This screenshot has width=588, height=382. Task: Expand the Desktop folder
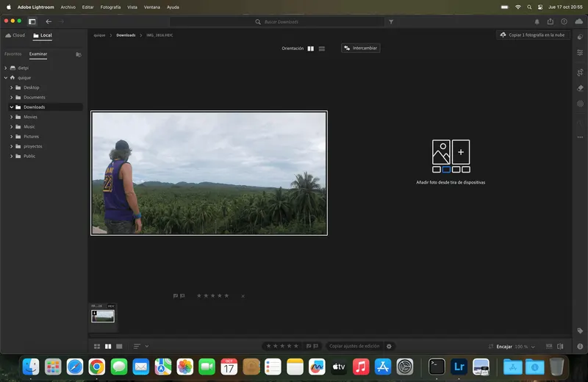[x=12, y=87]
